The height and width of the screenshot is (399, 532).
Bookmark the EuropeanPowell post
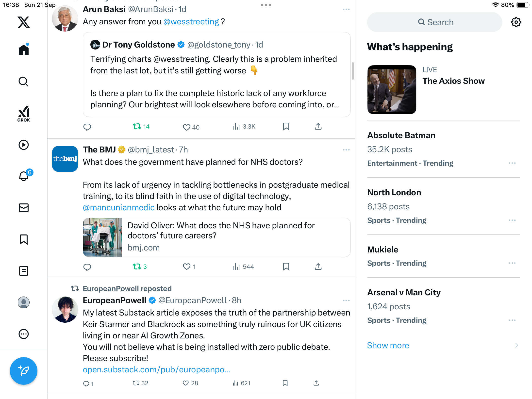pos(285,383)
